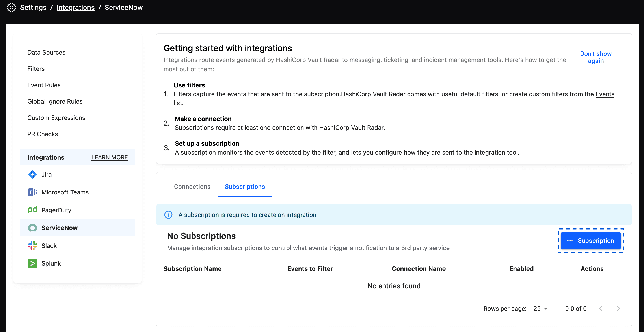The height and width of the screenshot is (332, 644).
Task: Click the PagerDuty integration icon
Action: tap(33, 209)
